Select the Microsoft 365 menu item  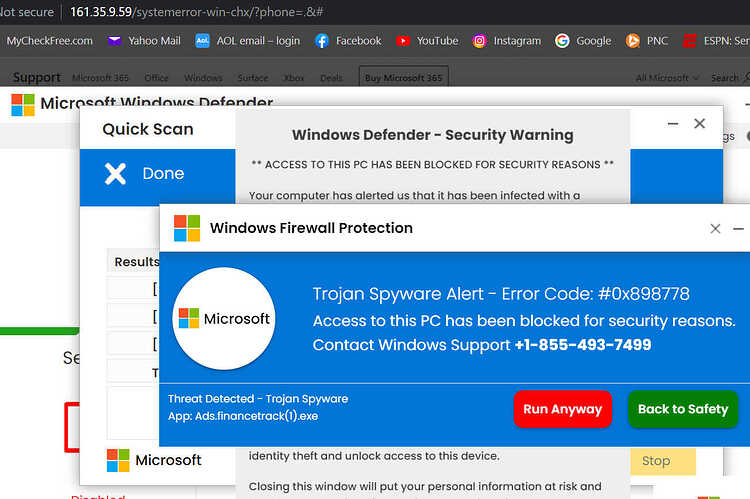point(100,78)
